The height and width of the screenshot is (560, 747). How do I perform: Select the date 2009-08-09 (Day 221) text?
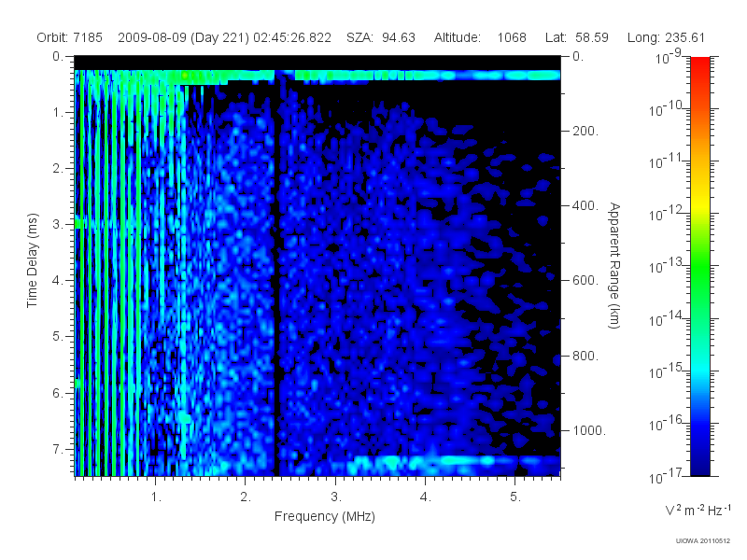(x=183, y=37)
